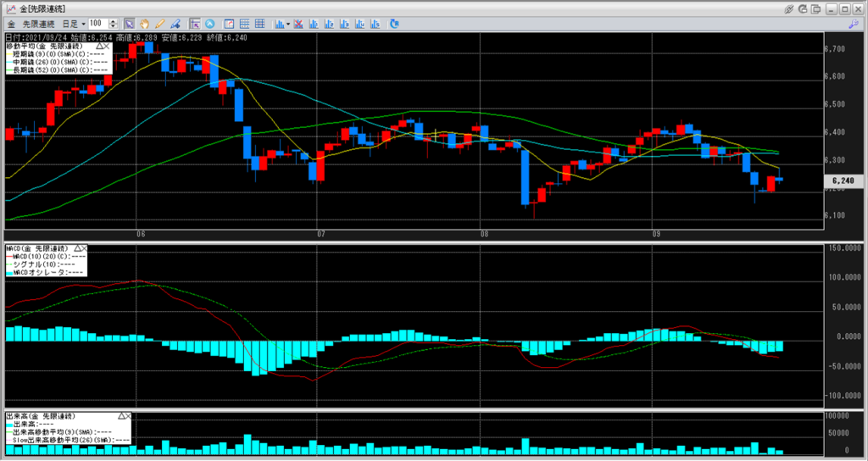Toggle the crosshair cursor icon
The image size is (868, 461).
click(195, 24)
